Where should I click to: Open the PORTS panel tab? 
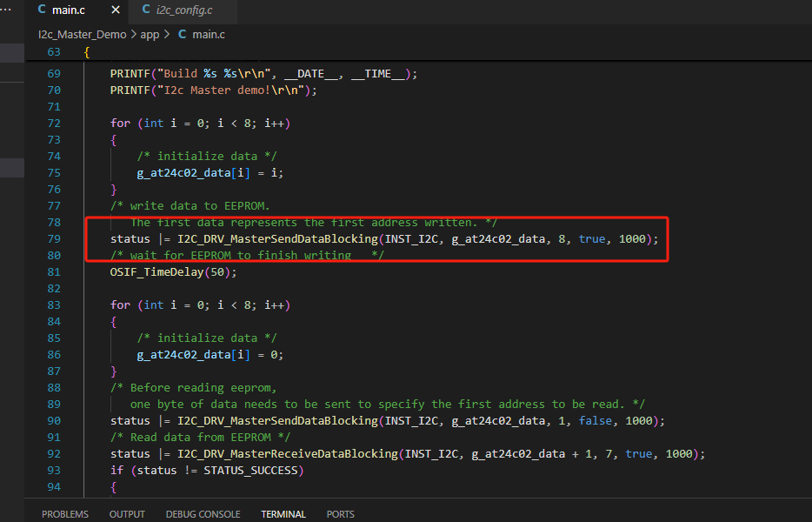tap(340, 513)
